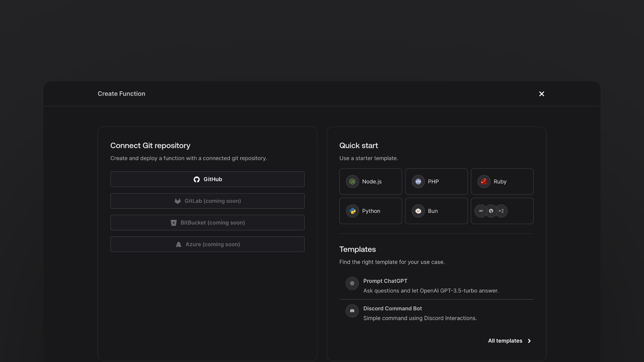Click 'Create and deploy a function' description
The width and height of the screenshot is (644, 362).
click(x=189, y=158)
